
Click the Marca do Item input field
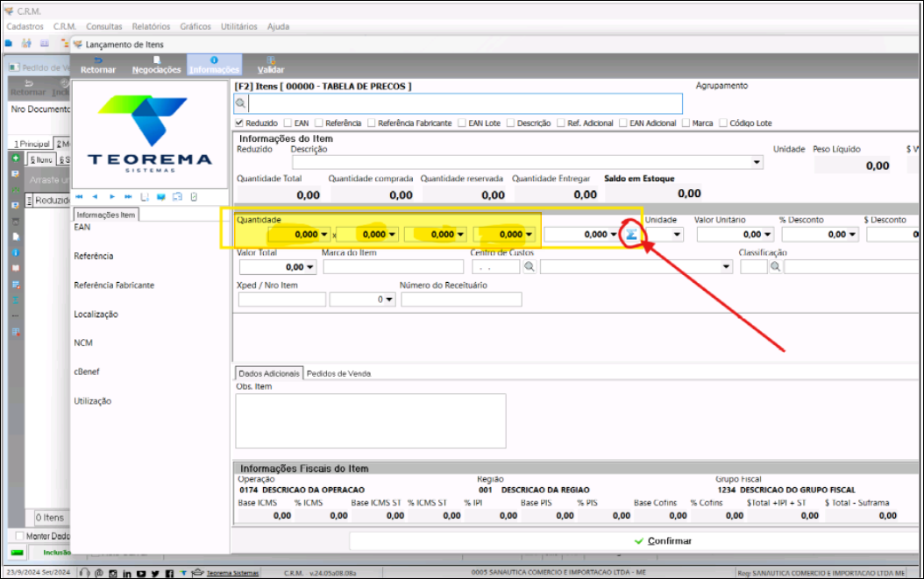tap(393, 267)
